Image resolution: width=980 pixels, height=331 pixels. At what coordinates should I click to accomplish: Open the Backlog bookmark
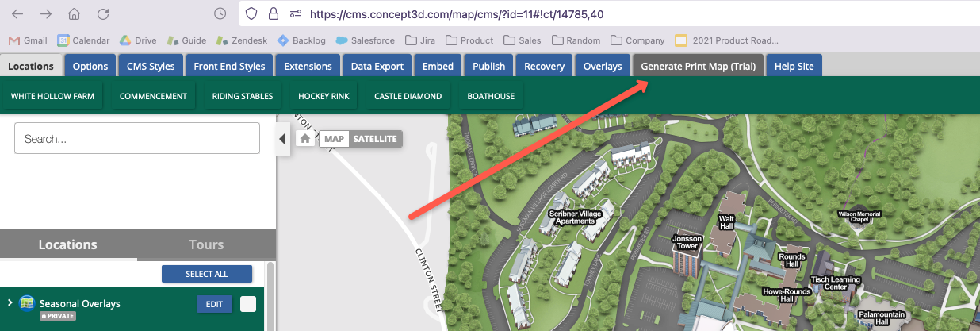pyautogui.click(x=302, y=40)
